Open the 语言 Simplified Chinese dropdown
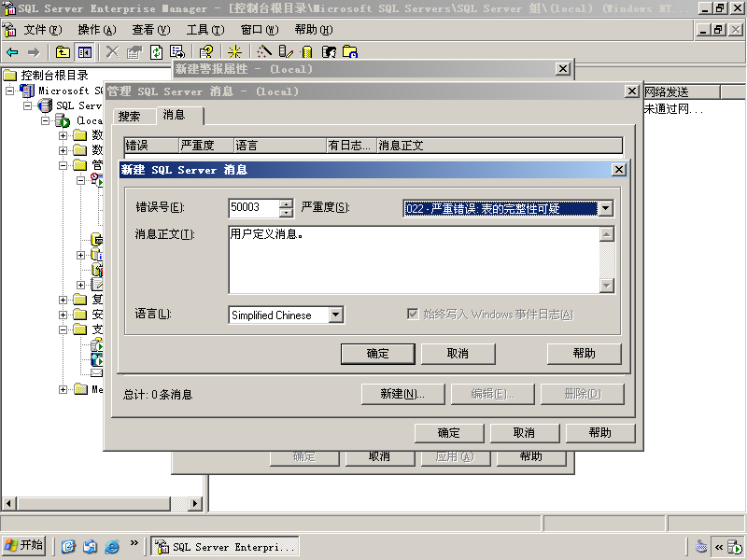Image resolution: width=747 pixels, height=560 pixels. [336, 315]
